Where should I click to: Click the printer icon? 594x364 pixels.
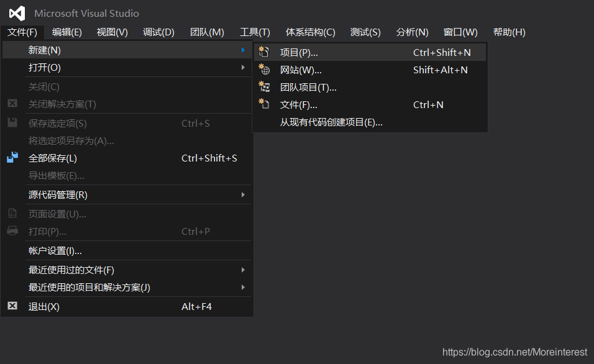coord(12,230)
